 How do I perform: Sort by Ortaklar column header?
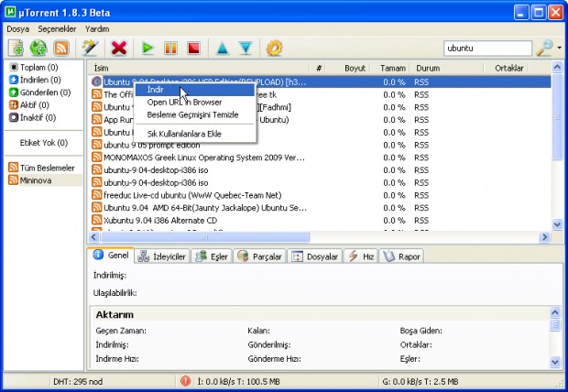pyautogui.click(x=506, y=68)
